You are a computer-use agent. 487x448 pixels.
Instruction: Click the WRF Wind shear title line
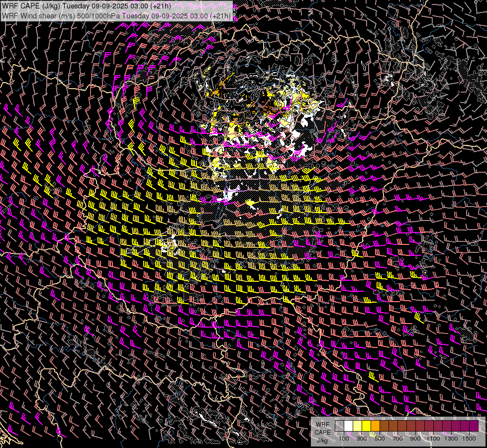[x=116, y=16]
